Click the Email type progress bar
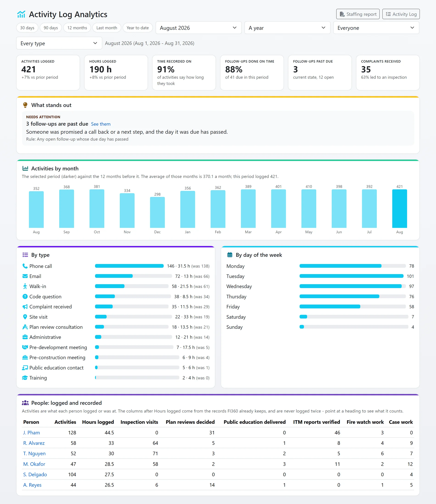 pos(133,276)
